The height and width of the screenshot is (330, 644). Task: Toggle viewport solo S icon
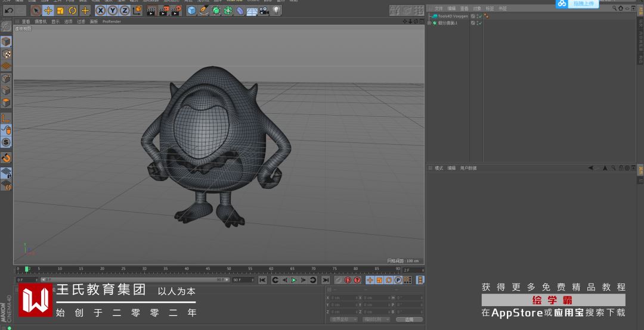(6, 142)
